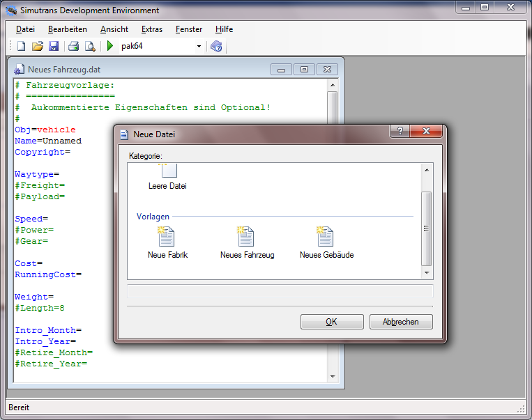Image resolution: width=532 pixels, height=420 pixels.
Task: Click the dialog's question mark help button
Action: (400, 132)
